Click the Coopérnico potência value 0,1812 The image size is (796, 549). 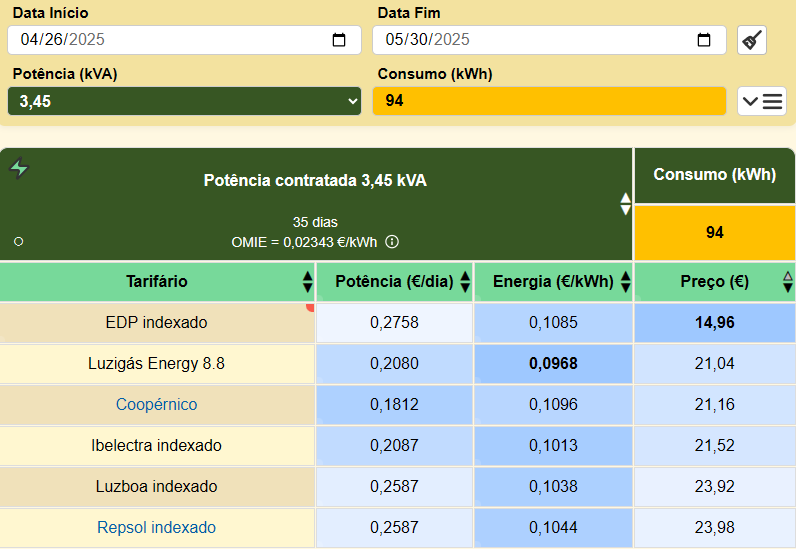click(x=394, y=404)
